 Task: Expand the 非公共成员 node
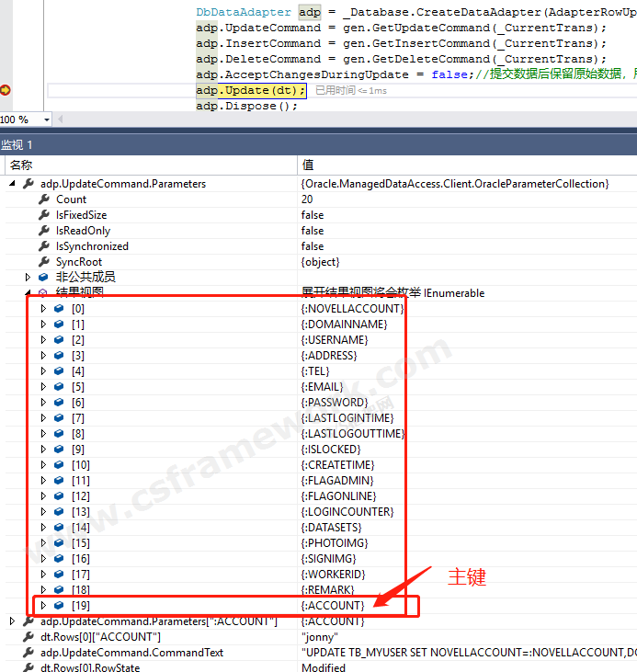coord(28,277)
